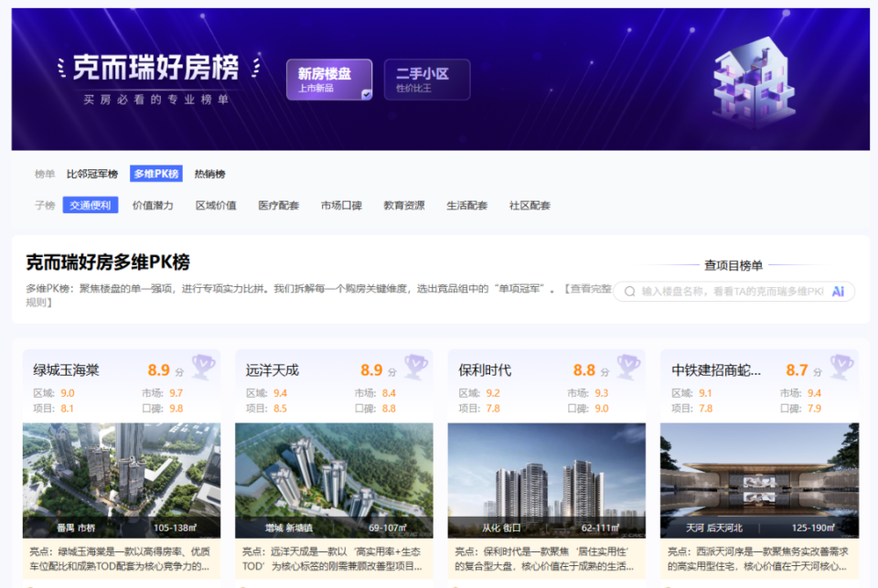Select the 多维PK榜 ranking tab
This screenshot has width=878, height=588.
[156, 174]
